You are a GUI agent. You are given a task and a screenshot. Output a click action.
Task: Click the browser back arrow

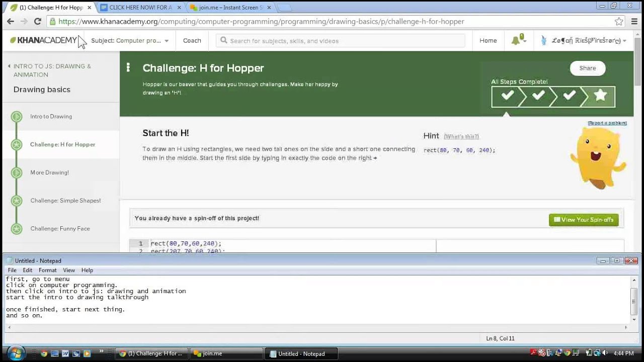[11, 21]
